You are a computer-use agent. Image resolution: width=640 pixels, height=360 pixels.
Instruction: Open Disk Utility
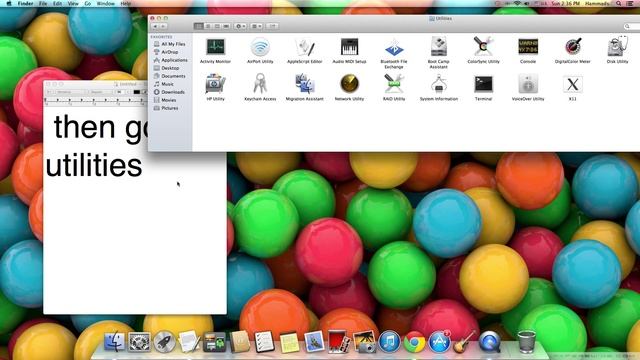[617, 50]
